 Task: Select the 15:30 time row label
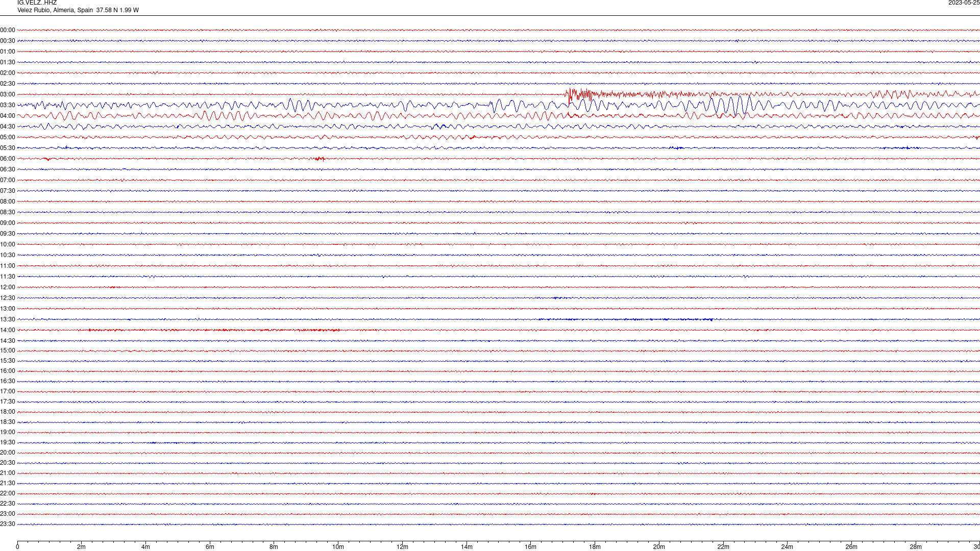pyautogui.click(x=8, y=361)
